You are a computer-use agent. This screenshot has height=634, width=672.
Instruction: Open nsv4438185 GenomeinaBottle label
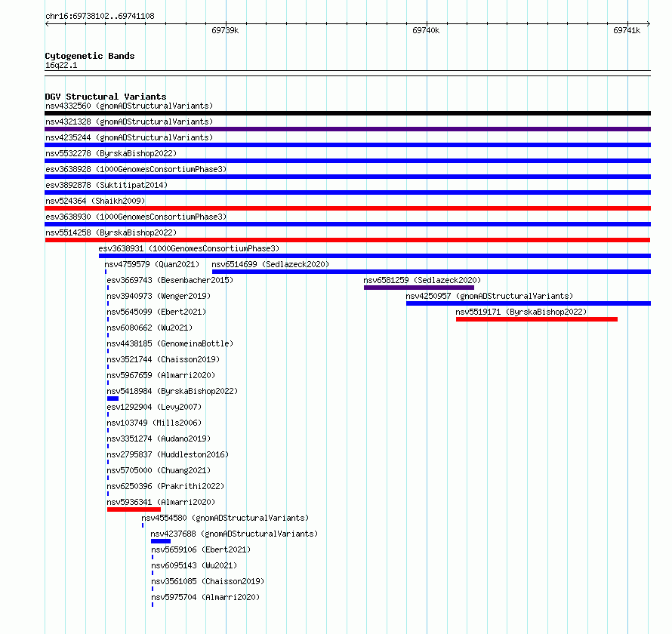(170, 343)
